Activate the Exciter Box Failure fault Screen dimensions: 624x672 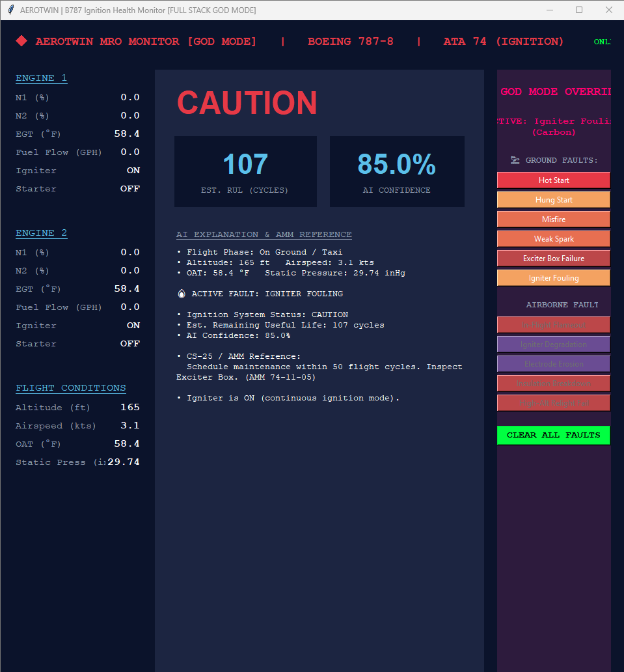[x=553, y=259]
